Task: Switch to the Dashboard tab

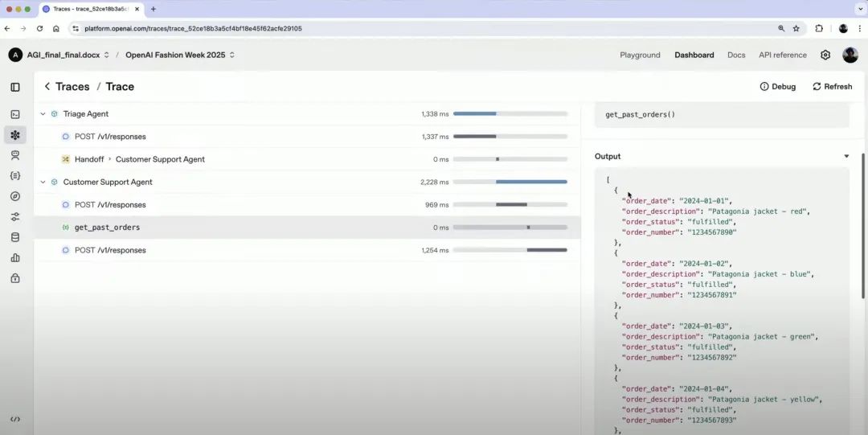Action: click(x=694, y=55)
